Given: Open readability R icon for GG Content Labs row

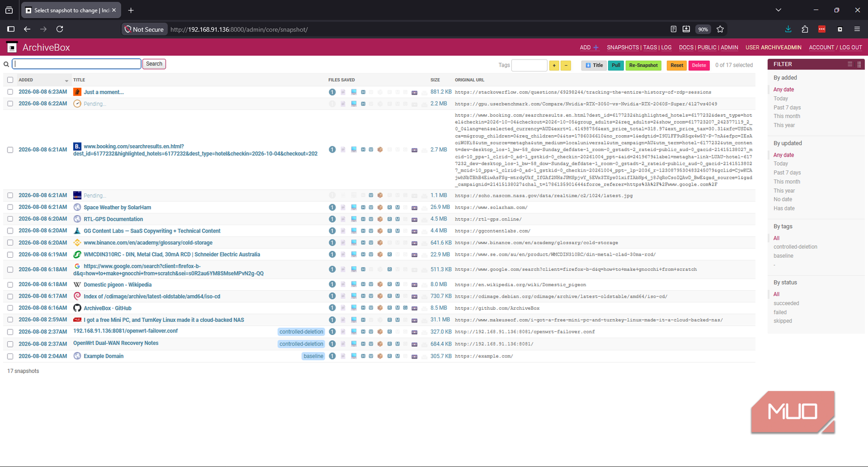Looking at the screenshot, I should pyautogui.click(x=390, y=231).
